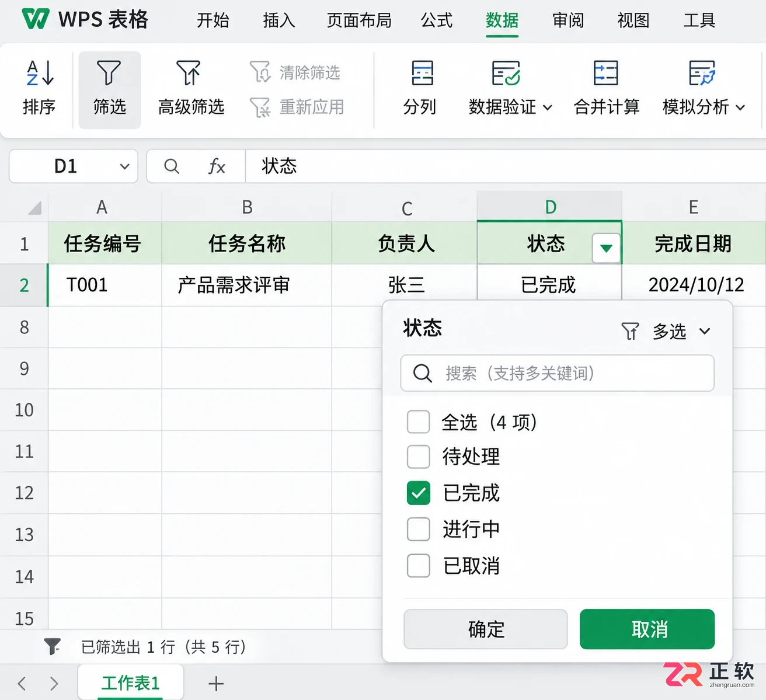Open the 页面布局 tab
The width and height of the screenshot is (766, 700).
359,20
